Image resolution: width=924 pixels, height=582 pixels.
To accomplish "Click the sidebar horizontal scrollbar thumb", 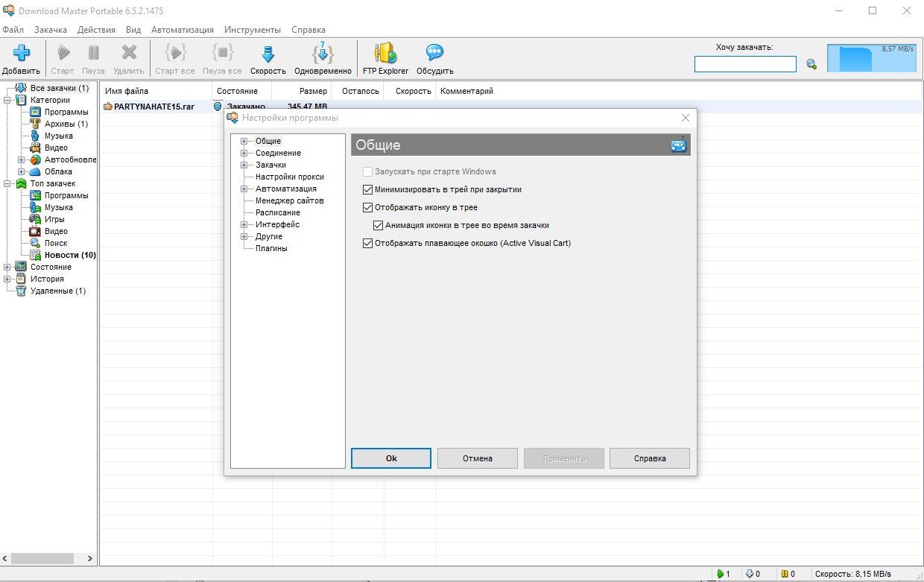I will coord(42,558).
